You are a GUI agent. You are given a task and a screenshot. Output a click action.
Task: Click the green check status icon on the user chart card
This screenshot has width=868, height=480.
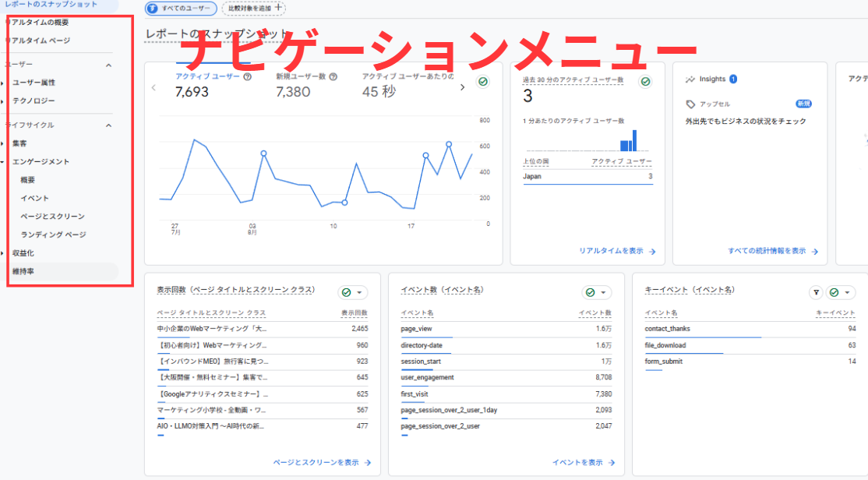coord(483,82)
